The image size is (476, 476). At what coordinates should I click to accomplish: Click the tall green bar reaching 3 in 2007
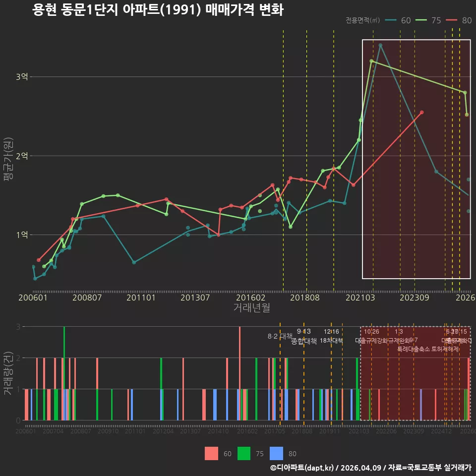(64, 373)
